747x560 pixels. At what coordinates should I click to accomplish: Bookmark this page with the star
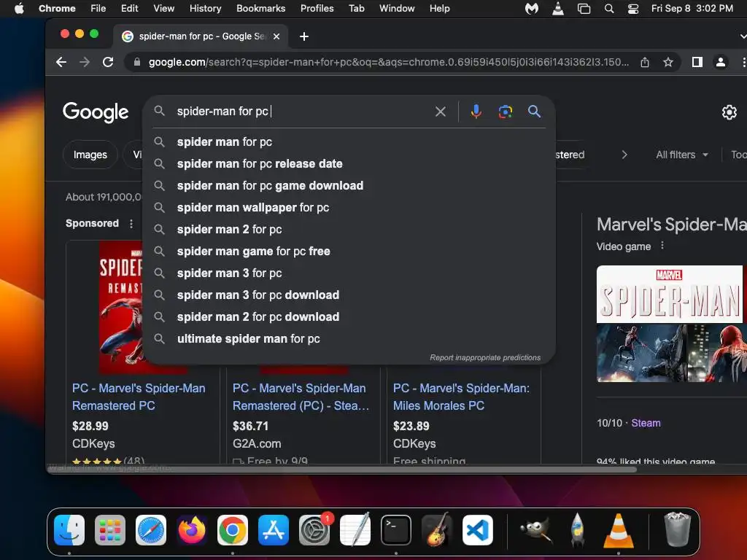pos(668,62)
